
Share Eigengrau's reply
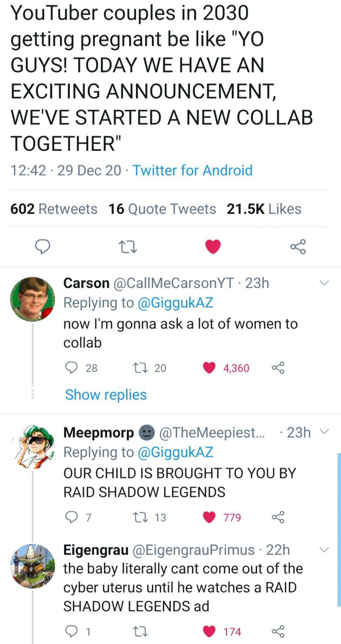click(x=278, y=631)
